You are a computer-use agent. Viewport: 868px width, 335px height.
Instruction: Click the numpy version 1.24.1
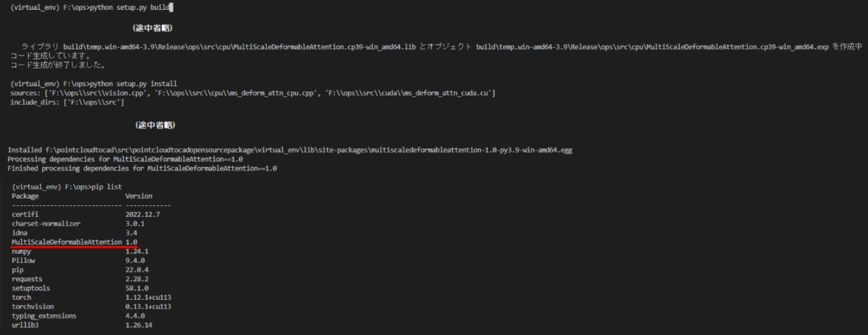pos(137,251)
